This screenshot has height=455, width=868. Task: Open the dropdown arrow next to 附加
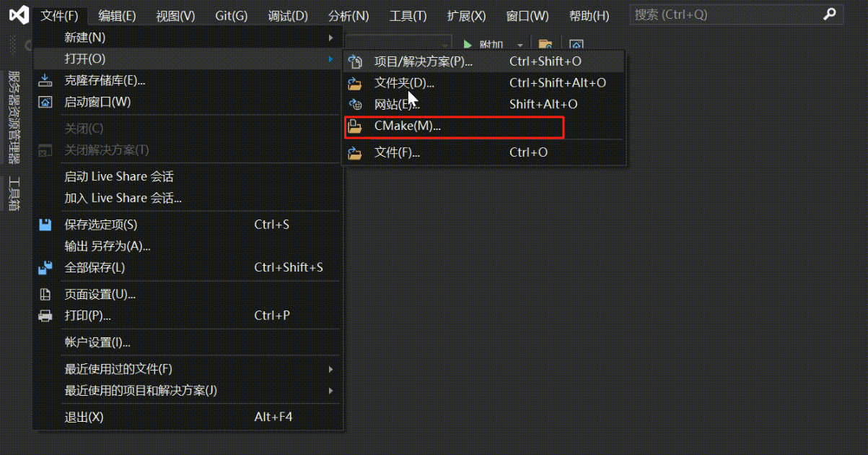coord(520,45)
